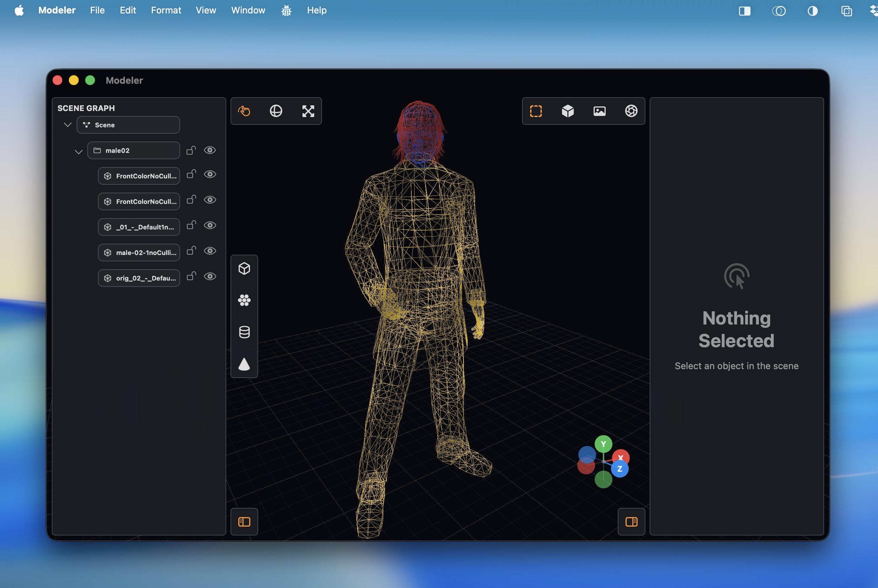Open the View menu
The image size is (878, 588).
(206, 11)
